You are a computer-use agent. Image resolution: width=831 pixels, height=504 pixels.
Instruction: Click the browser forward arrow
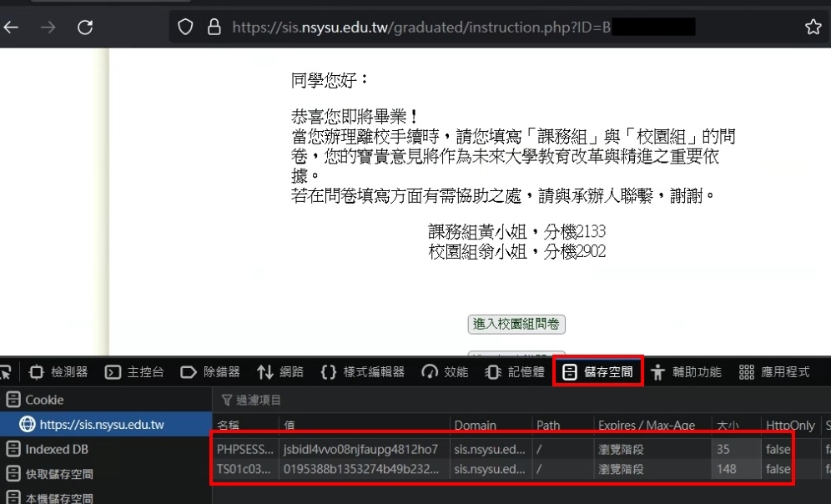[48, 27]
